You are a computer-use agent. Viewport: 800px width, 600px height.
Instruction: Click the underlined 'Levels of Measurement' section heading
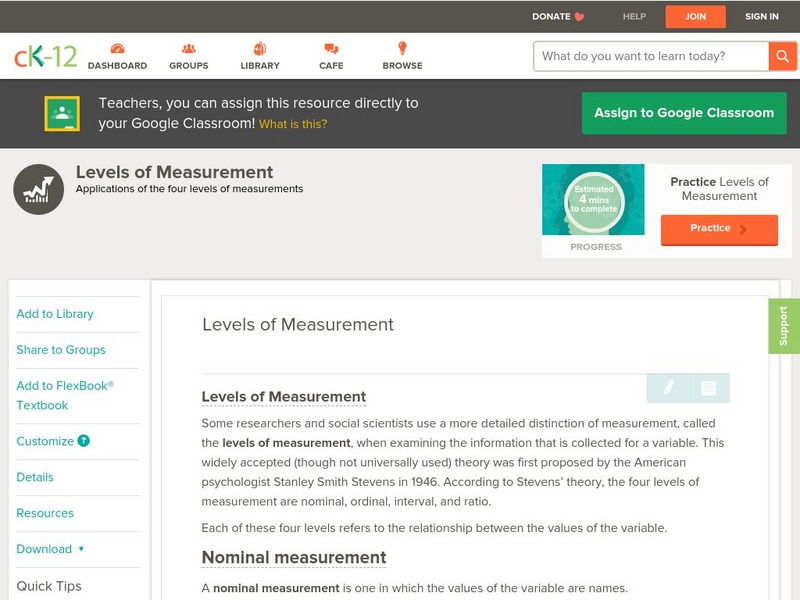(x=284, y=396)
